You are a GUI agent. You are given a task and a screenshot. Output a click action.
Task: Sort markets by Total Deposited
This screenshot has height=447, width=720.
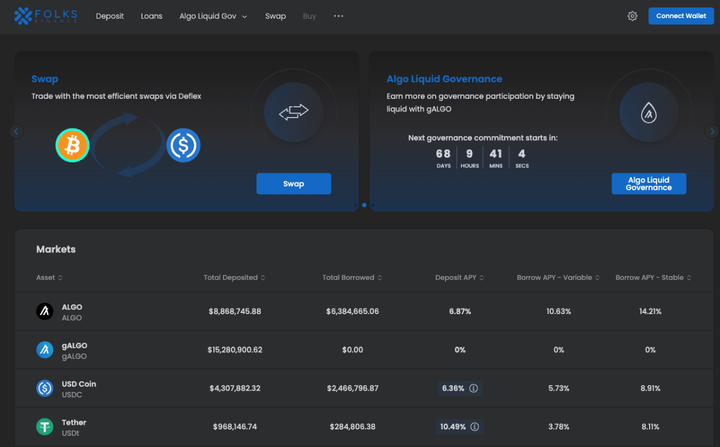[234, 277]
